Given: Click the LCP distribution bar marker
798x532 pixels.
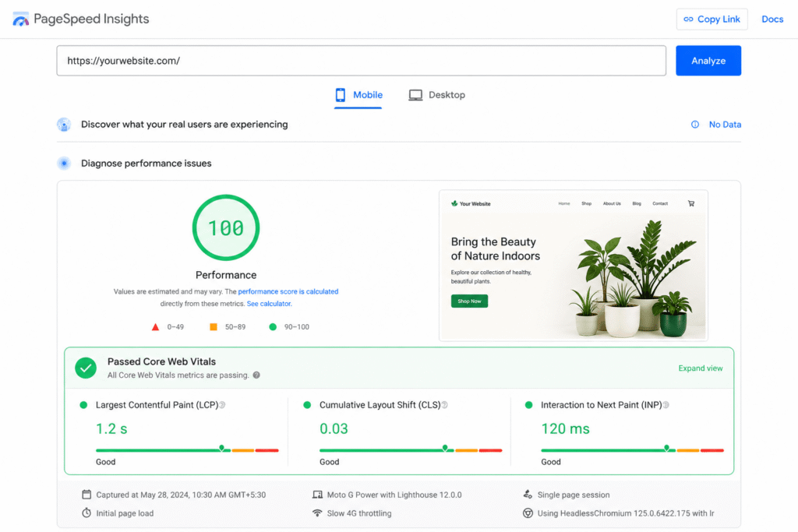Looking at the screenshot, I should pos(221,448).
